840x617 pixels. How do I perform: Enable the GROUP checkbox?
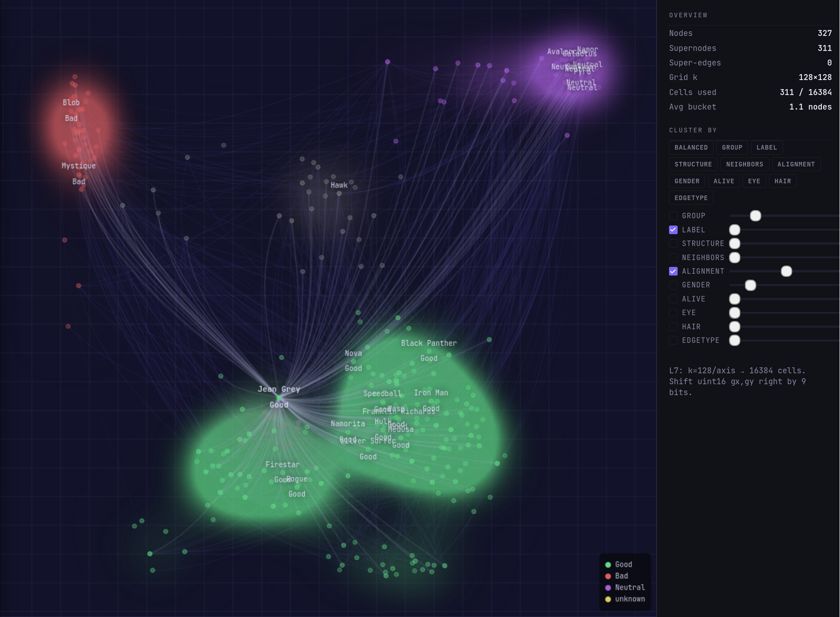pyautogui.click(x=673, y=216)
